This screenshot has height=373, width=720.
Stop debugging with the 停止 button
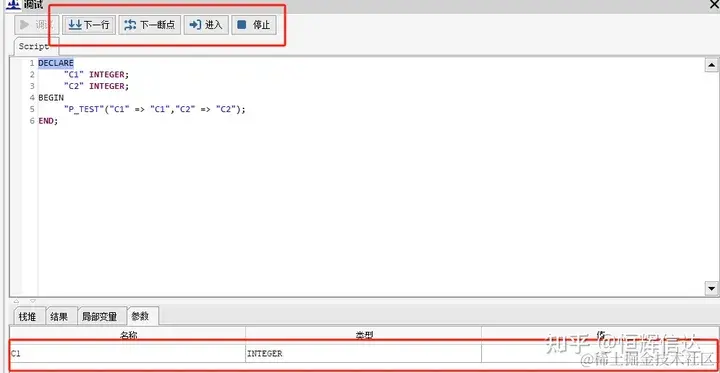tap(254, 25)
